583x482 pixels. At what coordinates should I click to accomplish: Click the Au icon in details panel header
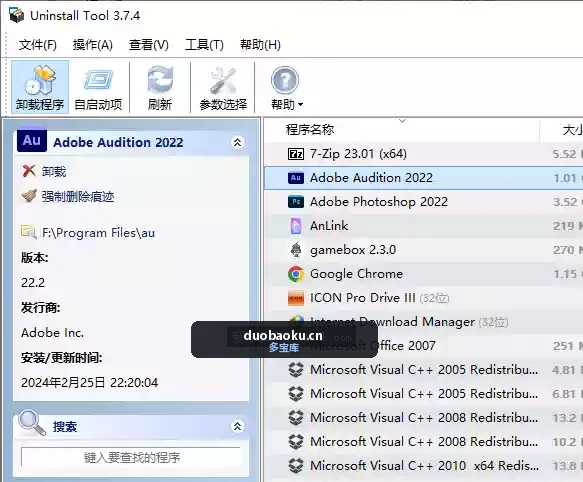click(x=32, y=141)
